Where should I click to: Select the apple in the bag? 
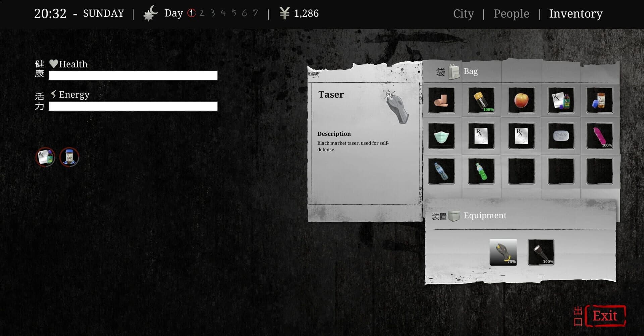(521, 100)
